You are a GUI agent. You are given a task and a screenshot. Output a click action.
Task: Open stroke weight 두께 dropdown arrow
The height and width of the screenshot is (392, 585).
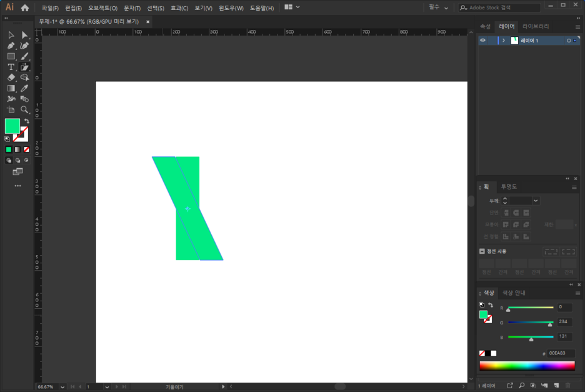536,201
